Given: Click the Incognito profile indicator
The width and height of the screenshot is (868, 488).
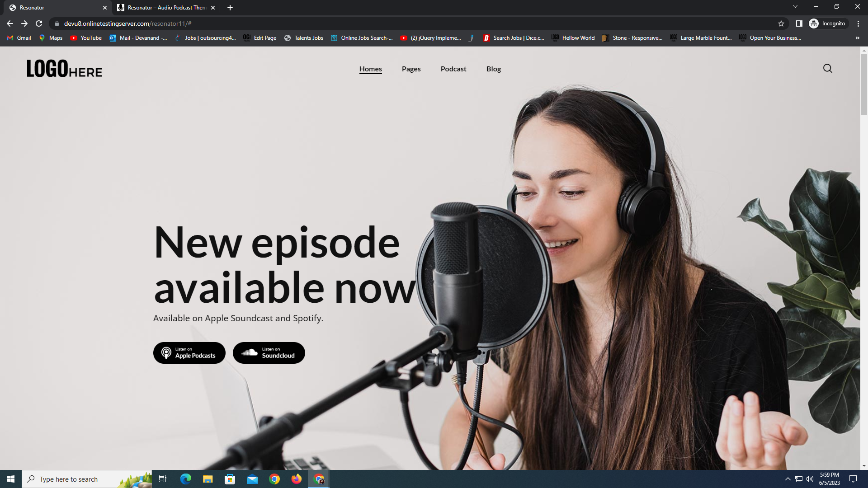Looking at the screenshot, I should click(828, 23).
